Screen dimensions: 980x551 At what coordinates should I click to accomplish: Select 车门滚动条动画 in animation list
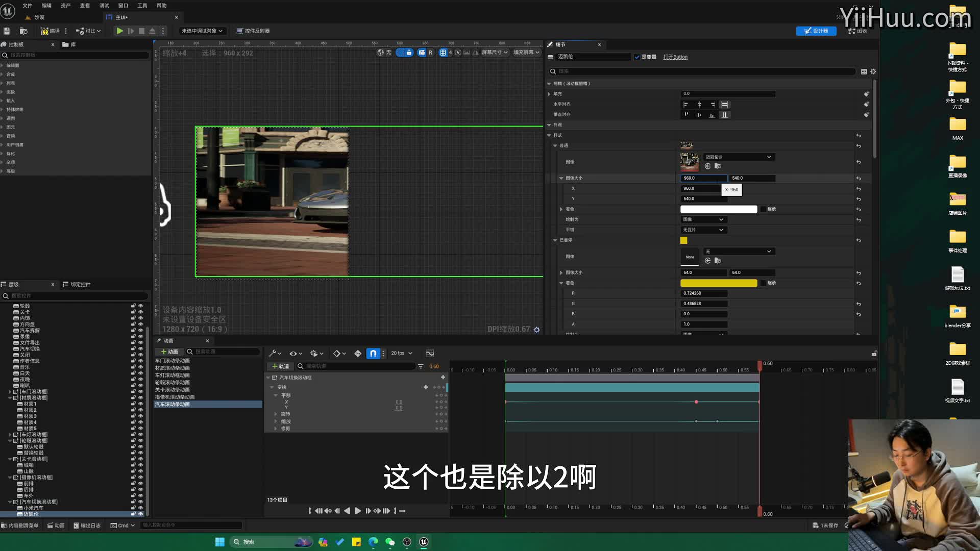[x=173, y=361]
